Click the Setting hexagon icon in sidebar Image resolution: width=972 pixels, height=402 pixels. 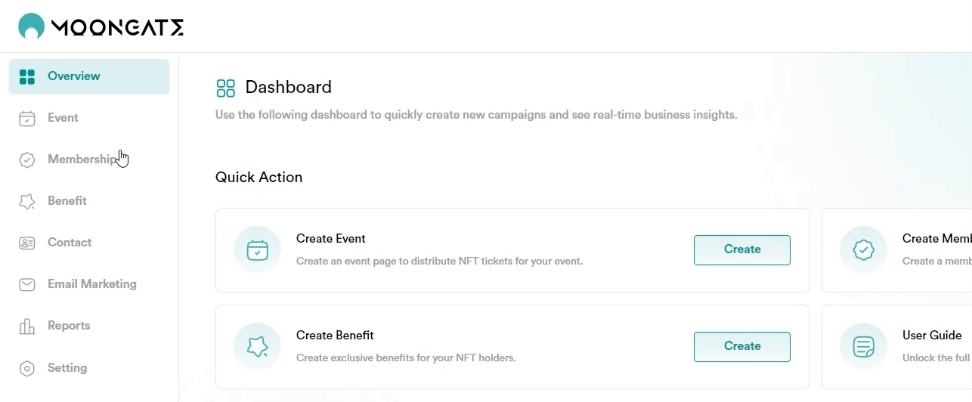[27, 369]
